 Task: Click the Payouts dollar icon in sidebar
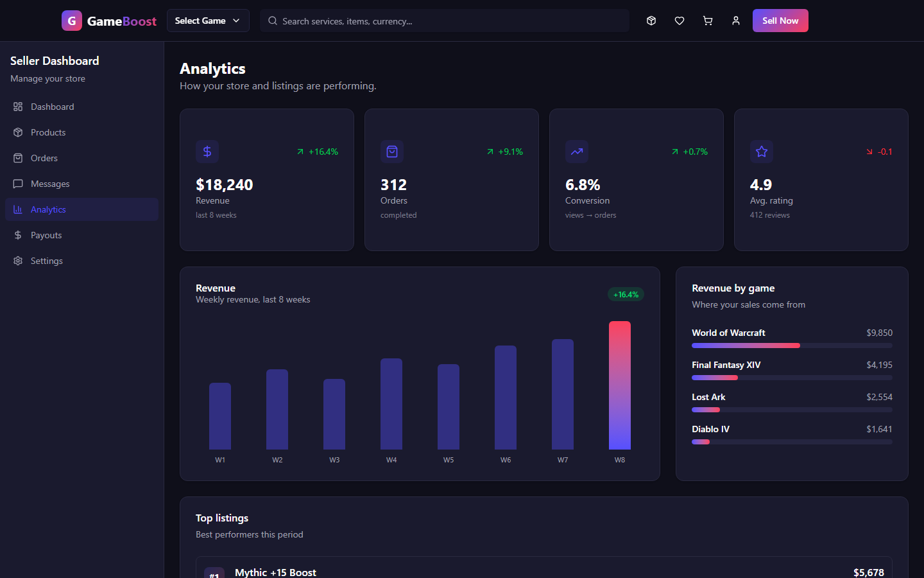point(18,235)
